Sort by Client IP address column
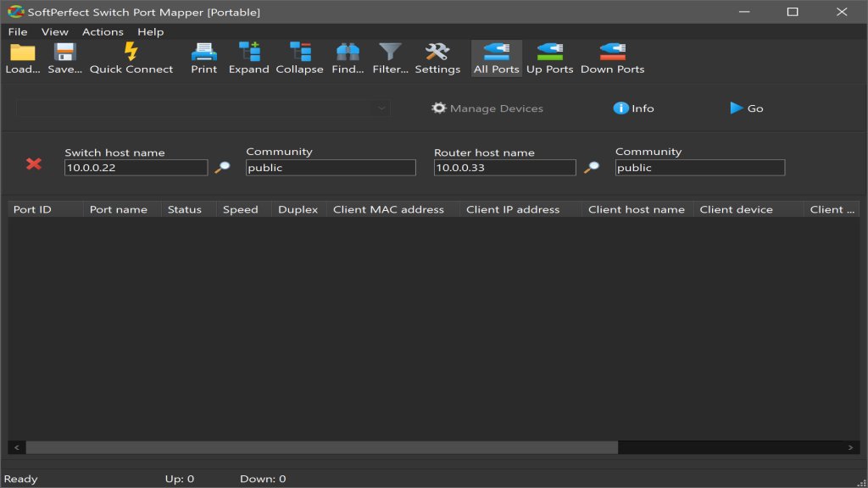Viewport: 868px width, 488px height. (x=520, y=210)
